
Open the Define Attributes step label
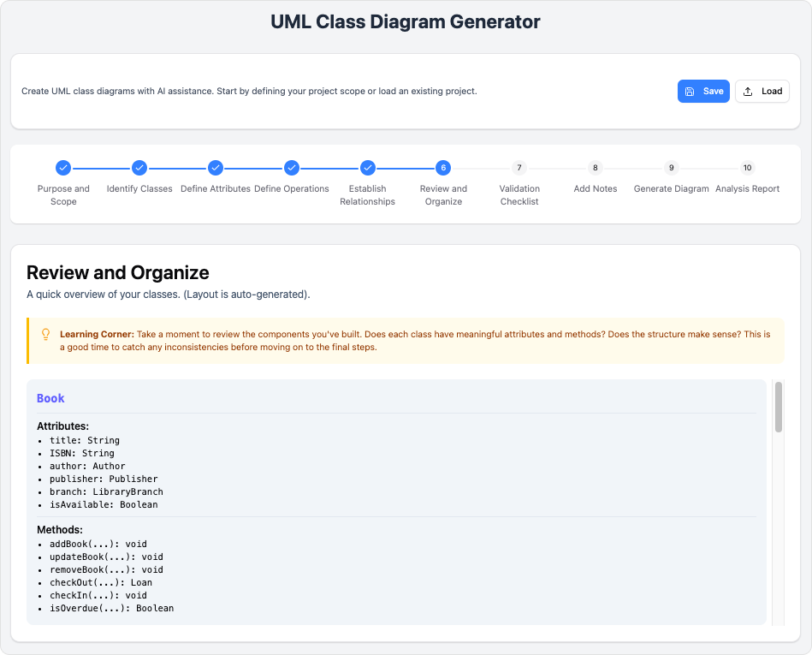click(216, 188)
